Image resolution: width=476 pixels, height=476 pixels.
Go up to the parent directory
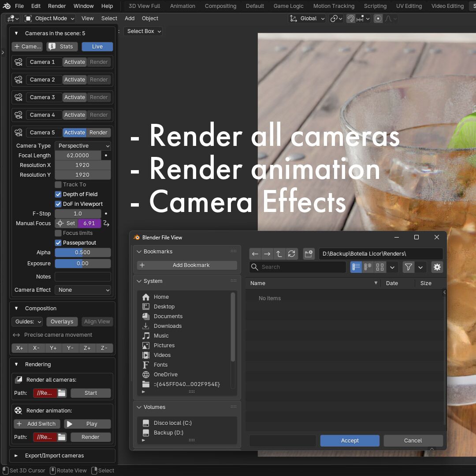tap(279, 254)
